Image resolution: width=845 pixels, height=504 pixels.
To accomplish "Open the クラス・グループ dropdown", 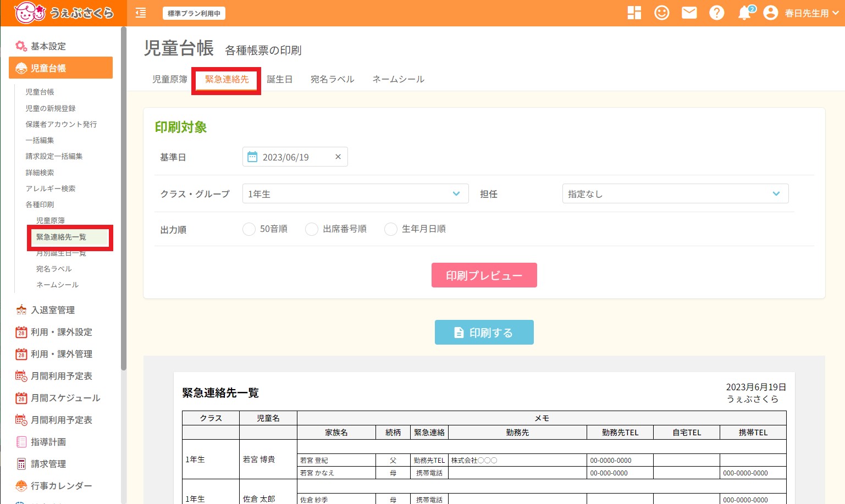I will (355, 193).
